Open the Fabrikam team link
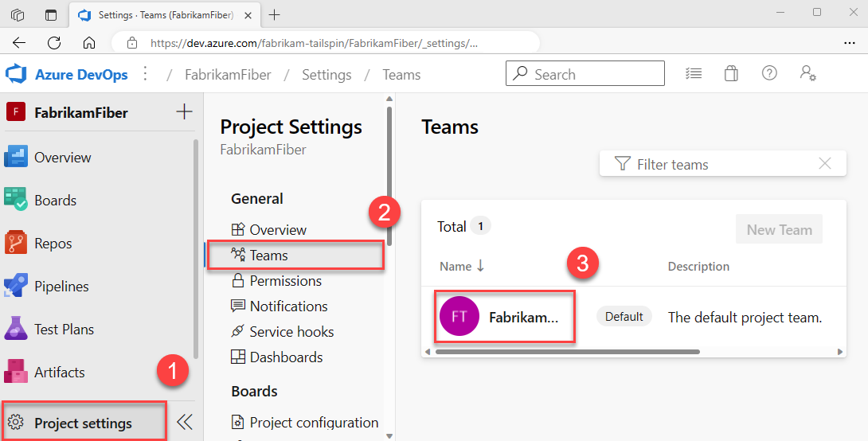Screen dimensions: 868x441 pyautogui.click(x=523, y=317)
